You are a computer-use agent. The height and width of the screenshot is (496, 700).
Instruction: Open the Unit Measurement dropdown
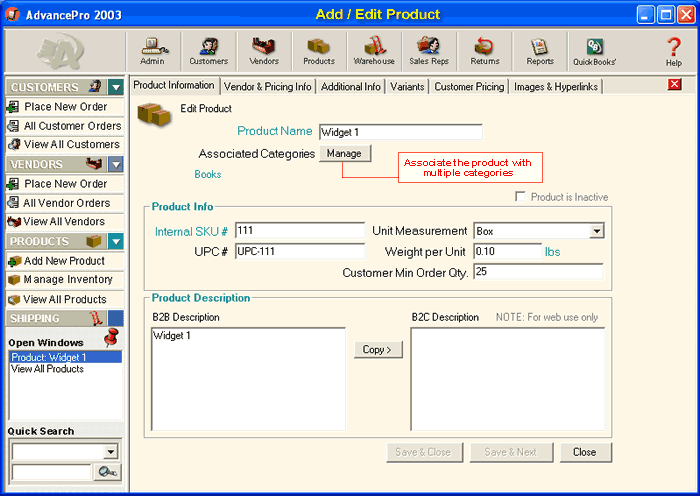(596, 231)
